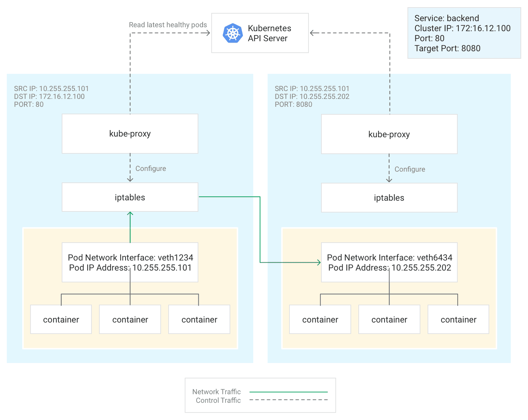Toggle the Control Traffic legend entry
528x420 pixels.
[218, 400]
